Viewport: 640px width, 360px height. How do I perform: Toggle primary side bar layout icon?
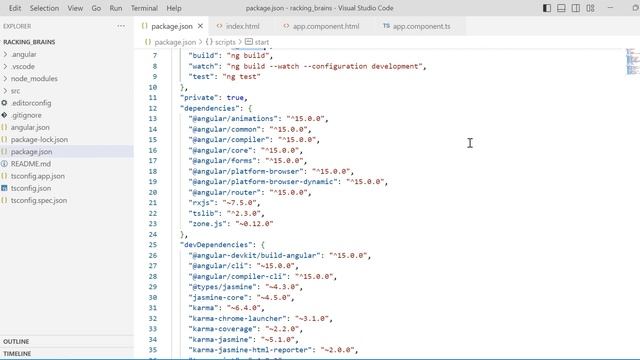[547, 8]
